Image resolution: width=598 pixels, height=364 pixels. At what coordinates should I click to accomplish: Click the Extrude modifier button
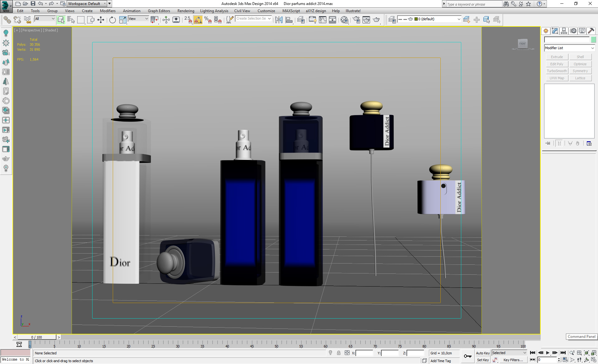click(557, 57)
